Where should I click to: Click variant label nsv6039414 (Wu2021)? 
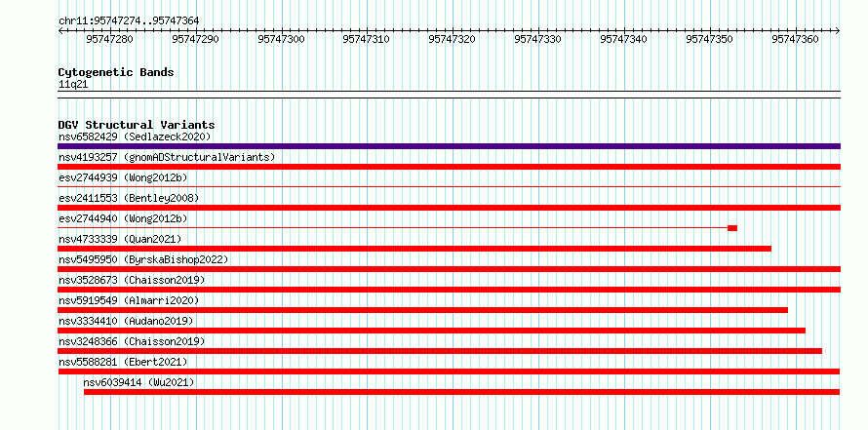click(138, 382)
